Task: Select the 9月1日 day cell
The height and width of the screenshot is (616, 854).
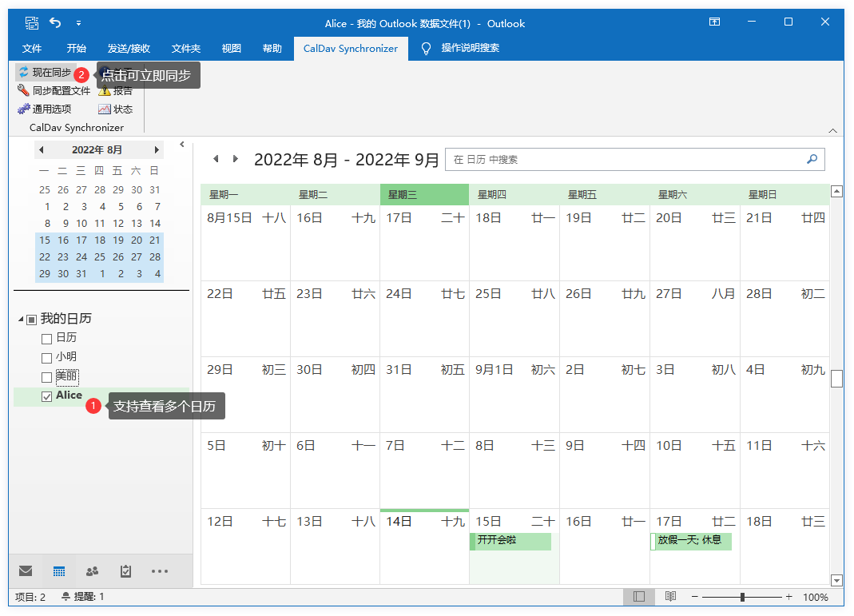Action: (514, 395)
